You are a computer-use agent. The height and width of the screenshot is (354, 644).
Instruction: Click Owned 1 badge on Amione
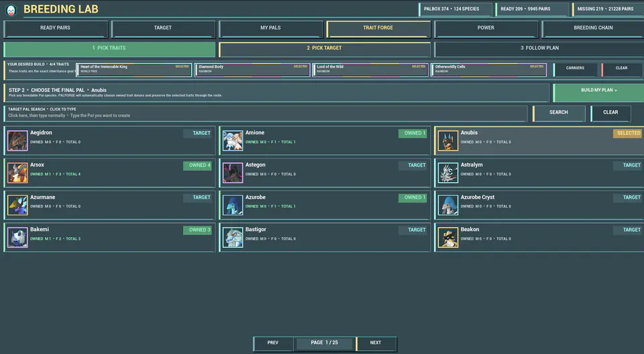pos(413,133)
